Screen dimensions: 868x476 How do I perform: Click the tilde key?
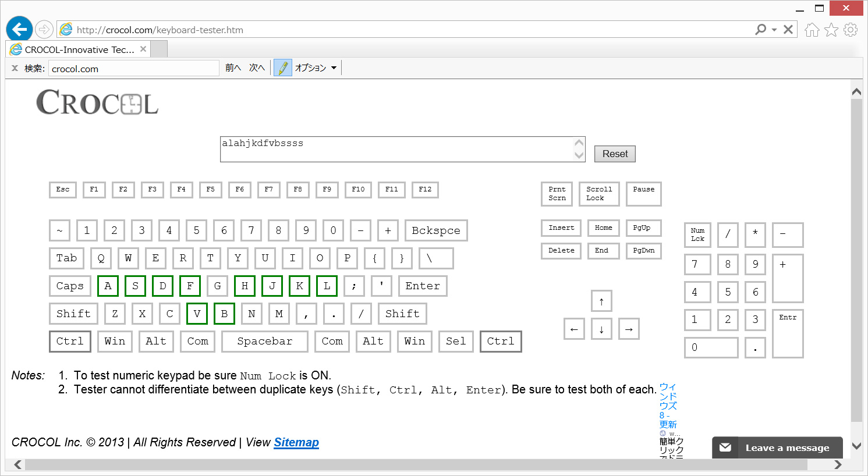(59, 230)
